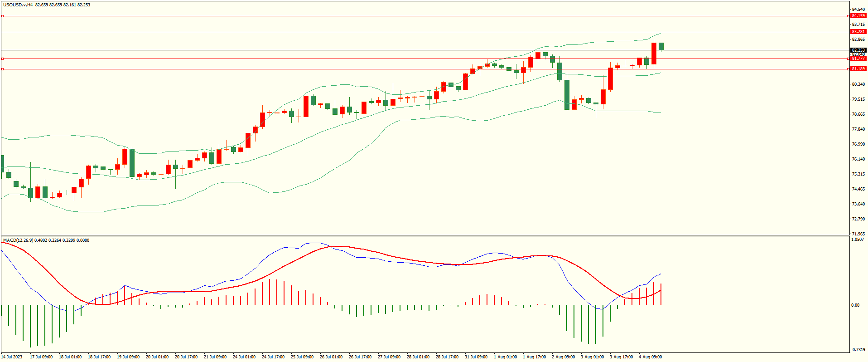Click the 1 Aug 17:00 time label
This screenshot has height=362, width=868.
[x=534, y=357]
